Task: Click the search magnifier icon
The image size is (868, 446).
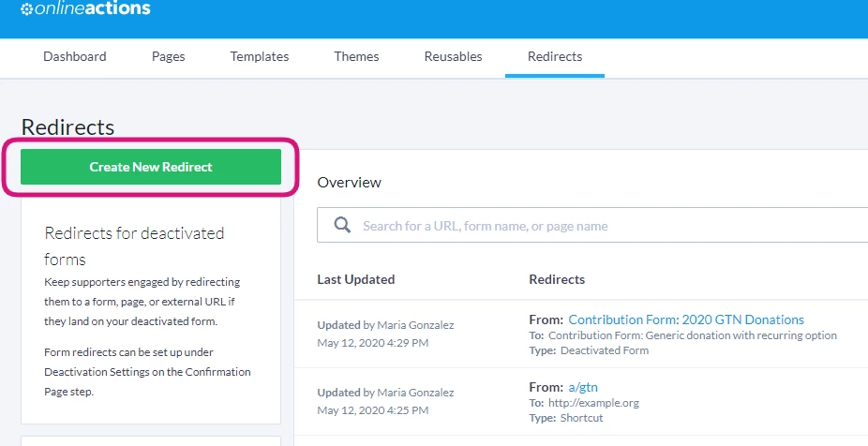Action: (x=342, y=225)
